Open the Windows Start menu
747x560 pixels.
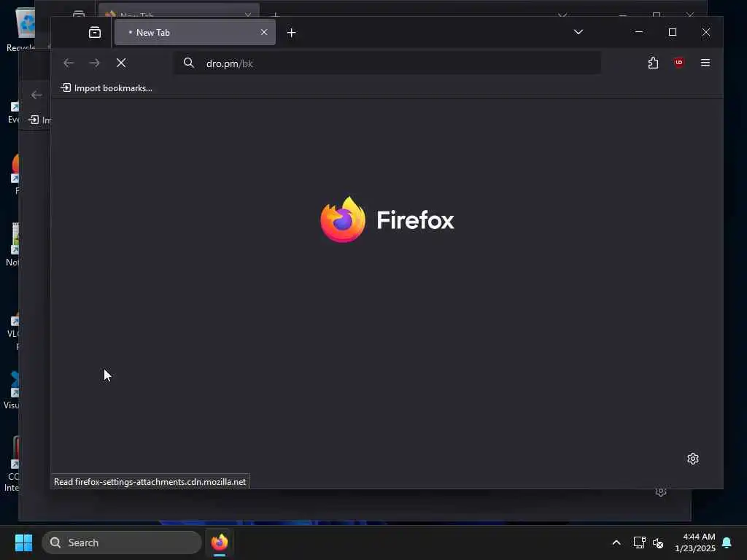pyautogui.click(x=23, y=542)
